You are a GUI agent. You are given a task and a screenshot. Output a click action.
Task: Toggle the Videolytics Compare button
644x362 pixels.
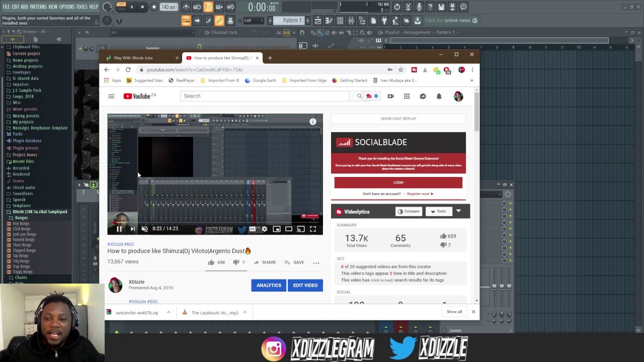click(409, 212)
